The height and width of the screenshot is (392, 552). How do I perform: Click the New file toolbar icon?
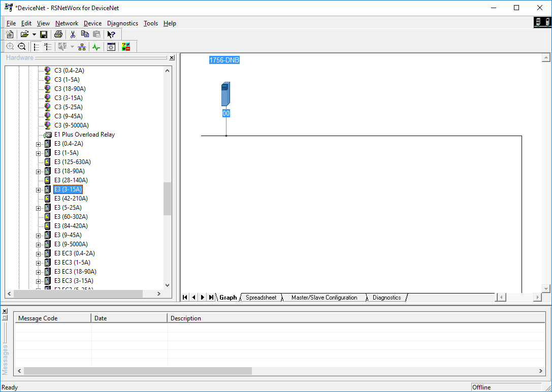pyautogui.click(x=10, y=34)
